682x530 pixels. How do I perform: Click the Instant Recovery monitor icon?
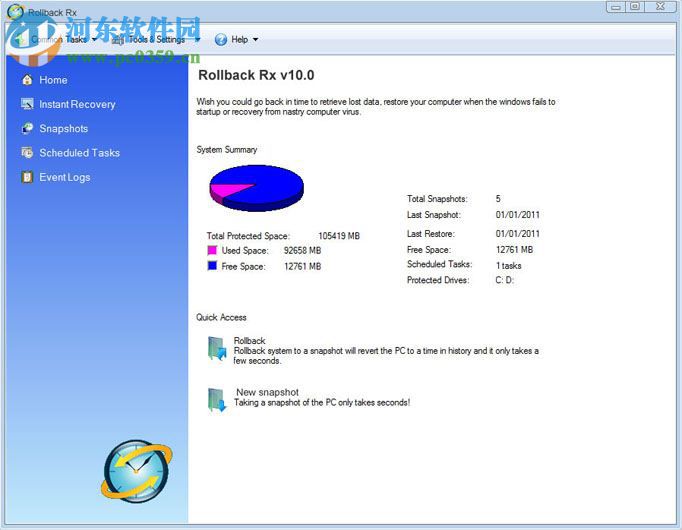[x=27, y=104]
